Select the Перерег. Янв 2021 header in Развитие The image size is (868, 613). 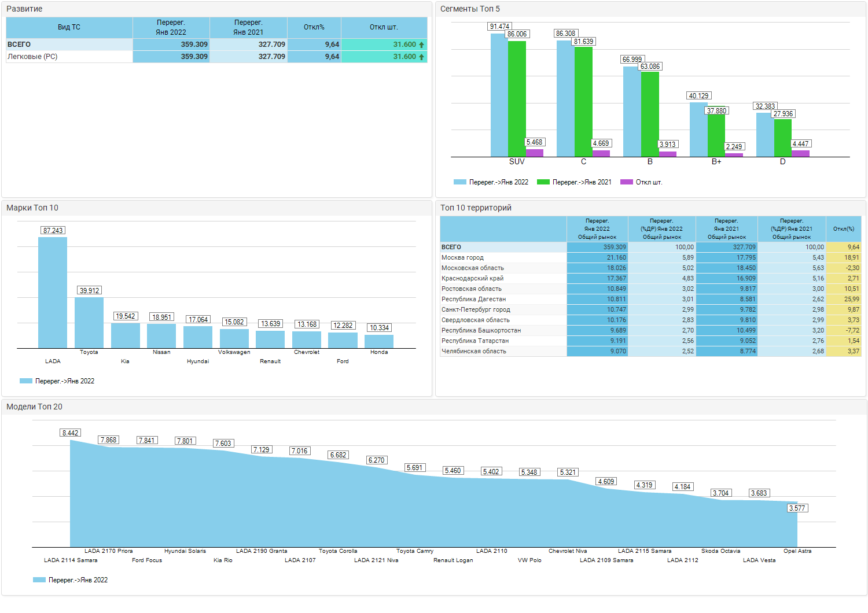pos(248,27)
